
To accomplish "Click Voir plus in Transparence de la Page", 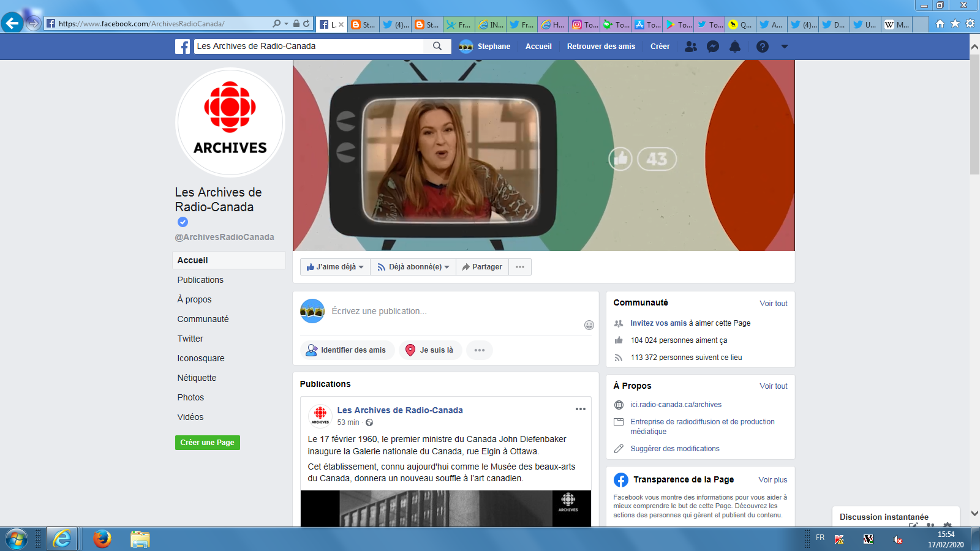I will 773,480.
